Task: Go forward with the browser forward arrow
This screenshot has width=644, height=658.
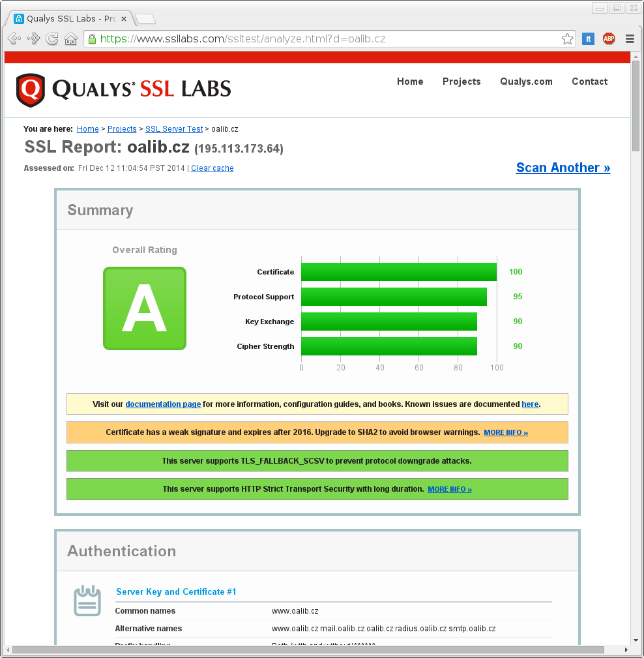Action: pos(33,38)
